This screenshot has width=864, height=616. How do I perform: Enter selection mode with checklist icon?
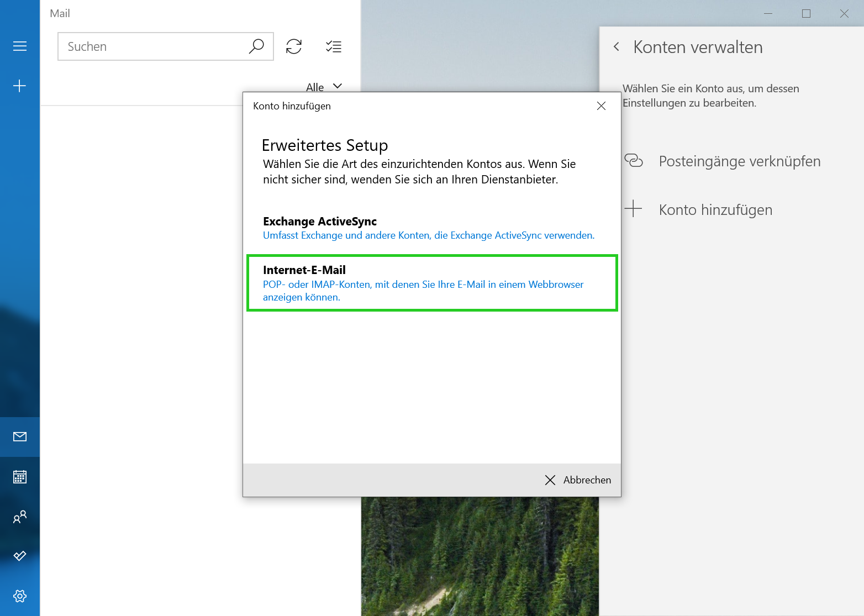coord(334,46)
